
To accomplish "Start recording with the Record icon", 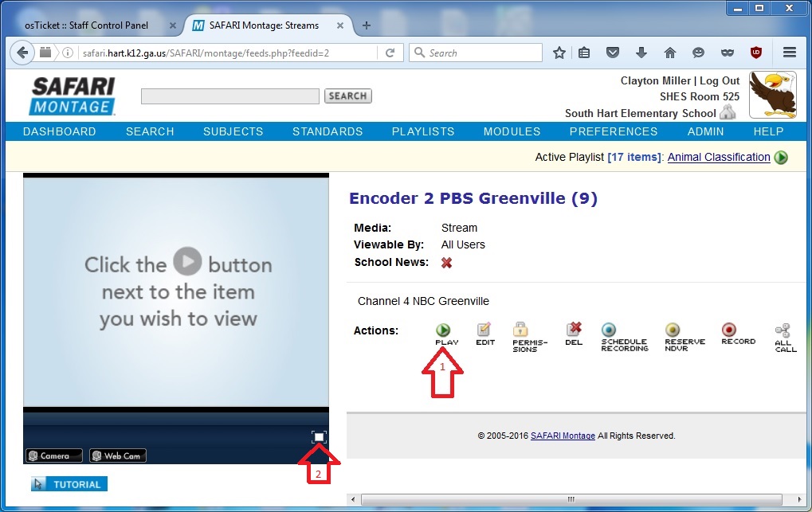I will [x=728, y=330].
